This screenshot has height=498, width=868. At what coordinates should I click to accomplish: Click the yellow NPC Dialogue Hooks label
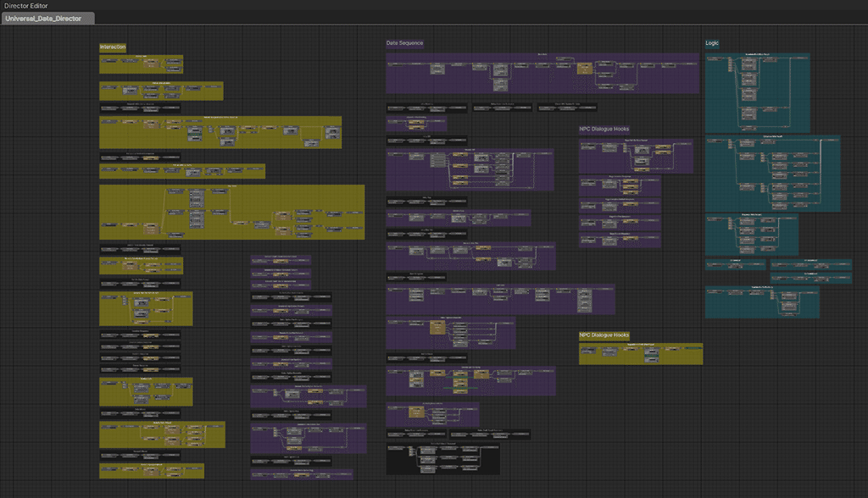[604, 335]
